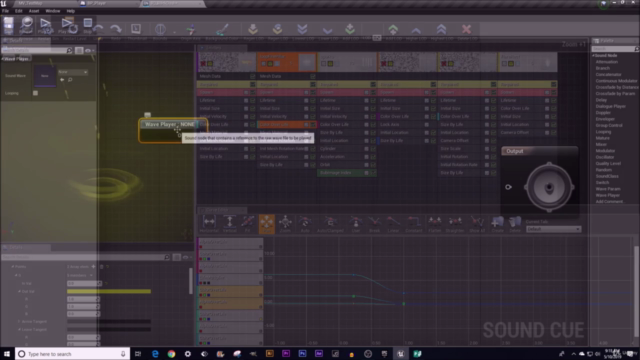Toggle the Lock Axis module curve box
640x360 pixels.
pyautogui.click(x=427, y=124)
